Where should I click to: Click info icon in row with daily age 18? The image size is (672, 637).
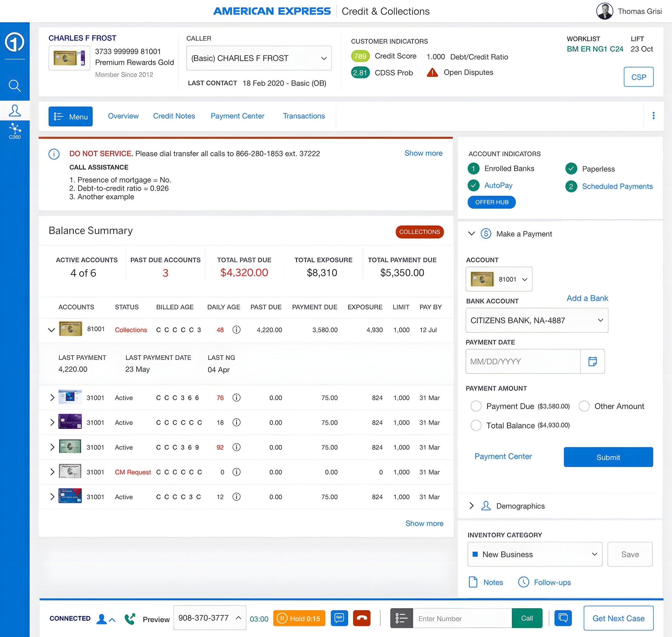(x=236, y=422)
